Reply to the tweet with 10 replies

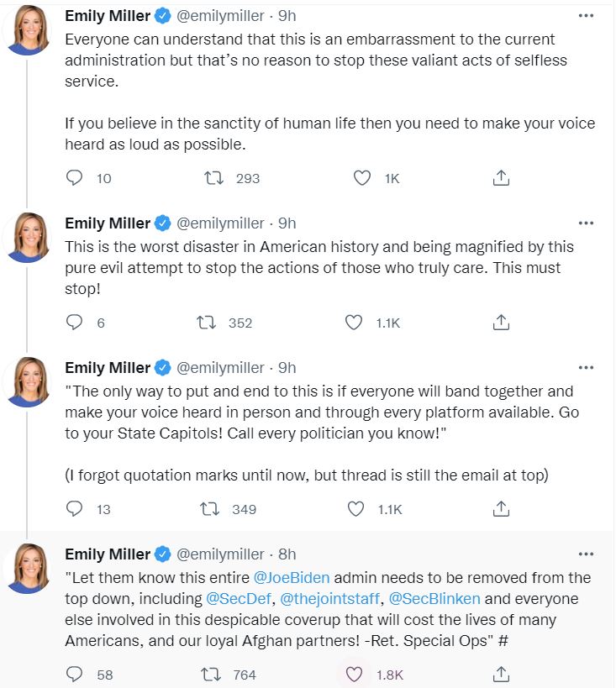[75, 178]
